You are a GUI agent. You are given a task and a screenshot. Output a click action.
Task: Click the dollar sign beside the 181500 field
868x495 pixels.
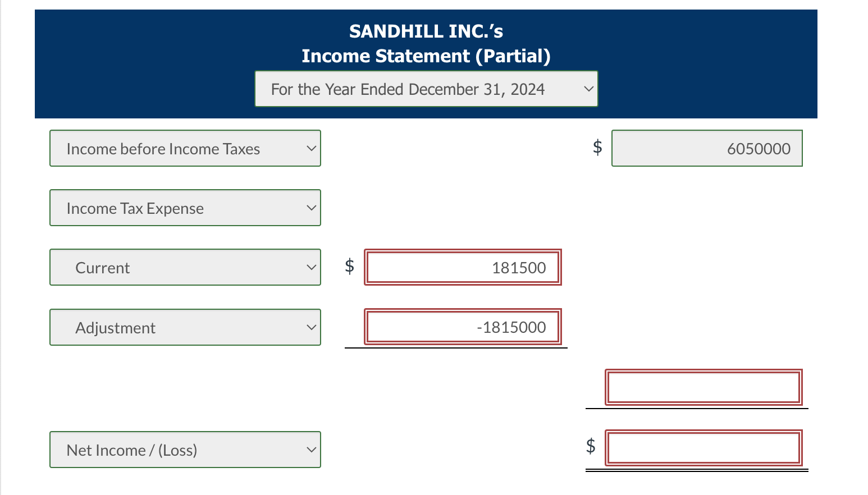(349, 267)
